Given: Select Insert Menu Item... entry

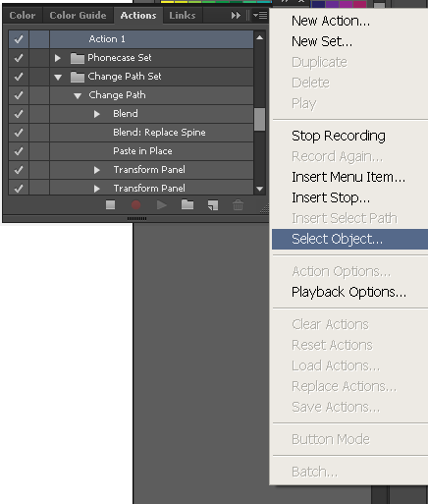Looking at the screenshot, I should tap(348, 177).
